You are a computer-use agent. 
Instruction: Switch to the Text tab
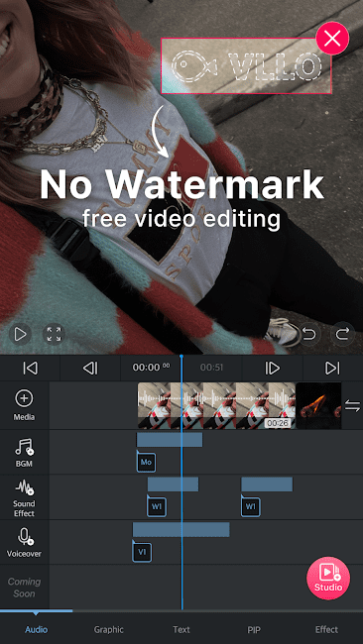pyautogui.click(x=181, y=629)
